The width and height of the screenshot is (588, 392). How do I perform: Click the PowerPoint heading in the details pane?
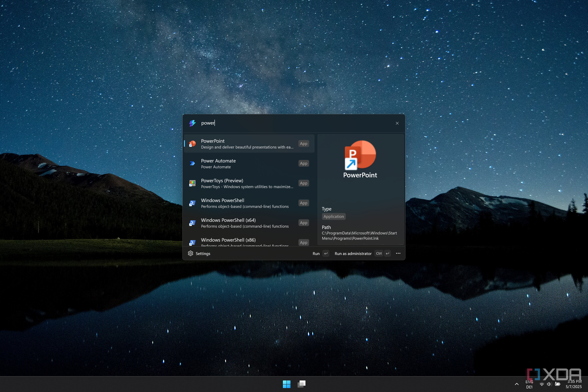pyautogui.click(x=360, y=175)
